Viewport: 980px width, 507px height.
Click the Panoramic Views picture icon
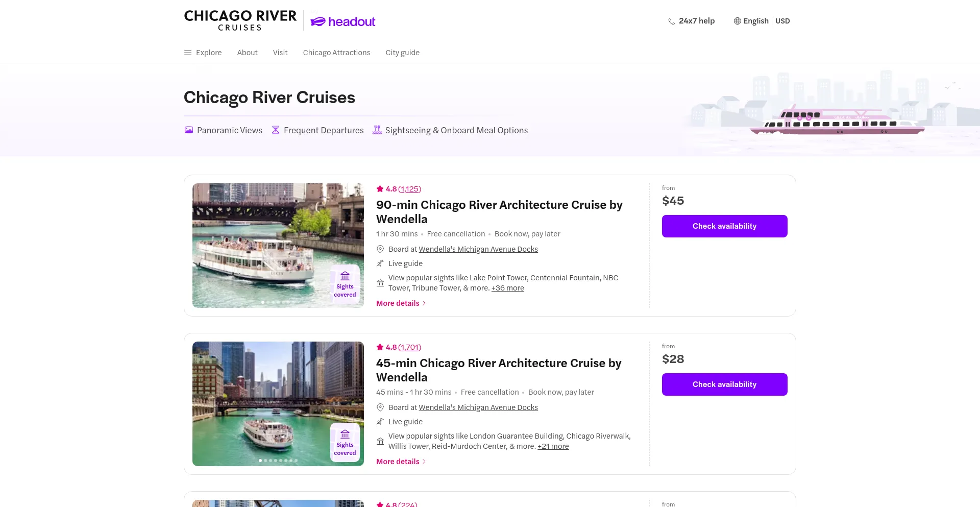[189, 130]
